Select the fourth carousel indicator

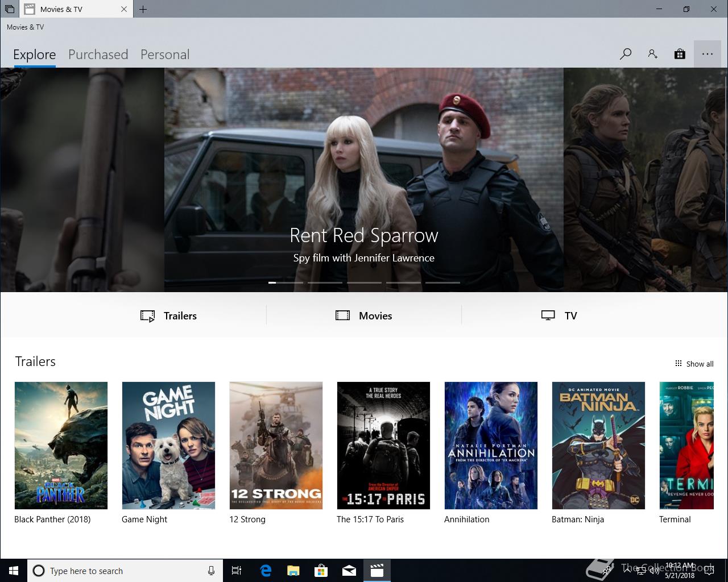coord(403,282)
